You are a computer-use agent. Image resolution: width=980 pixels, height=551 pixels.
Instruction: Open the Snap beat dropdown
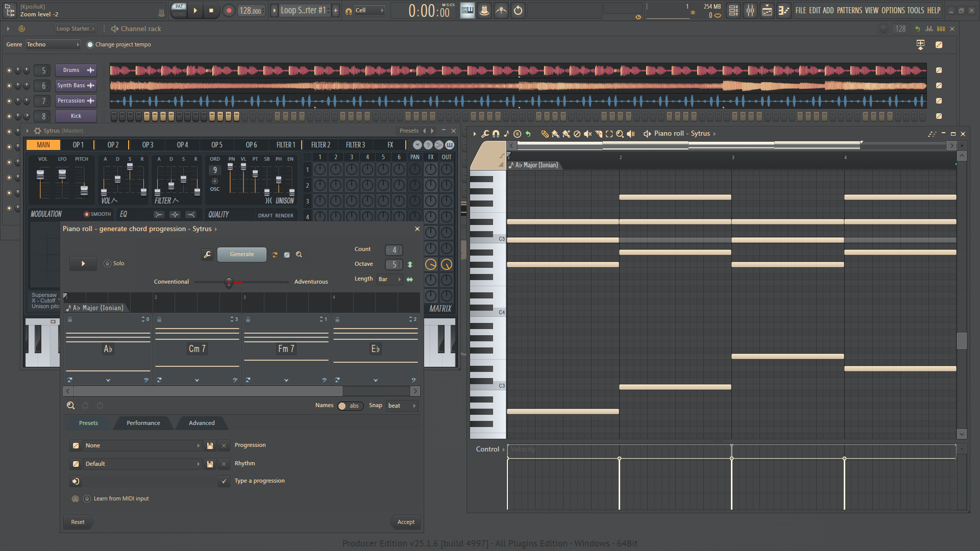pyautogui.click(x=402, y=406)
